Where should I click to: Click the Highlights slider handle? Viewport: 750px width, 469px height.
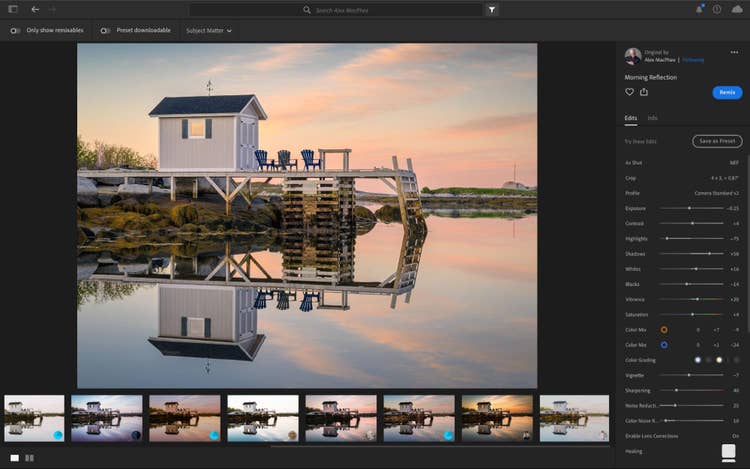[667, 239]
